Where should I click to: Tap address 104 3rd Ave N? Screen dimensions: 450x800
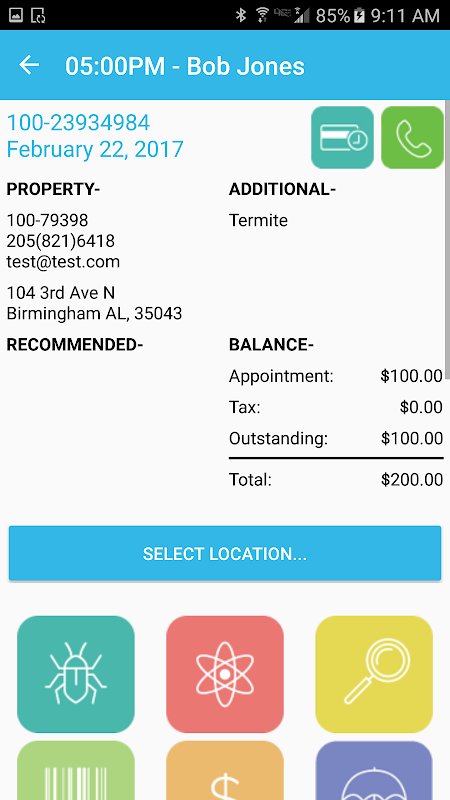click(61, 293)
